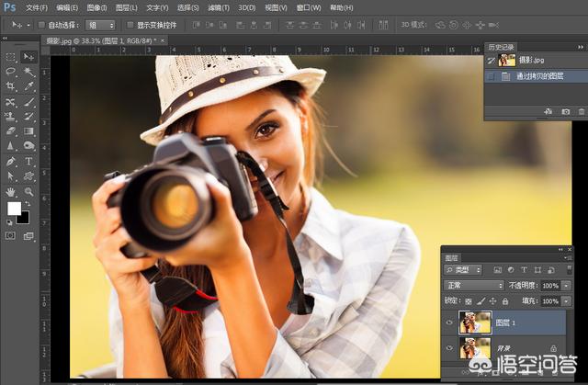Open the 组 auto-select target dropdown
Screen dimensions: 588x385
coord(104,25)
